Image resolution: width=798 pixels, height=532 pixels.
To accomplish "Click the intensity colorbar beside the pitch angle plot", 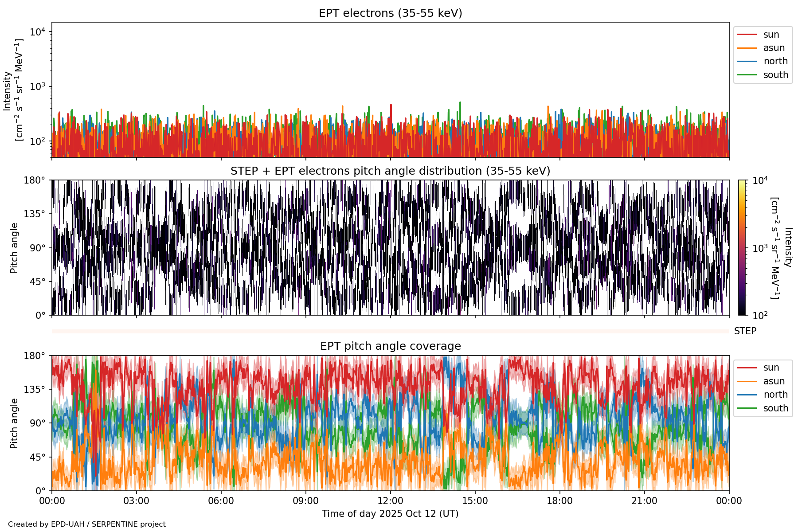I will pyautogui.click(x=742, y=247).
